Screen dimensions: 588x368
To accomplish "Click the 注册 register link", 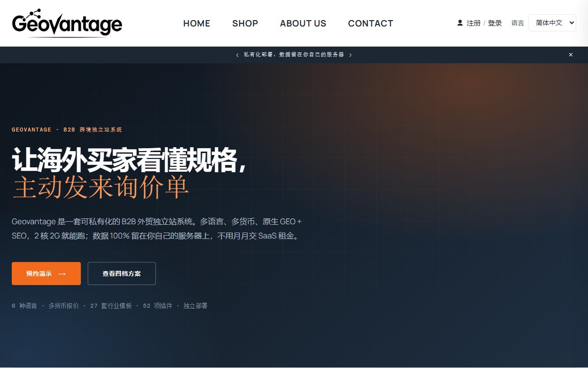I will pos(474,23).
